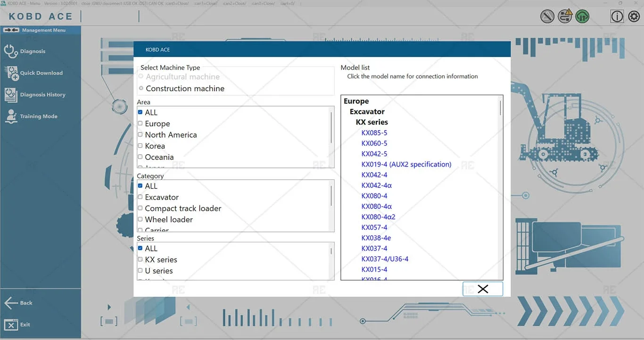Close the KOBD ACE dialog with the X button

click(483, 289)
